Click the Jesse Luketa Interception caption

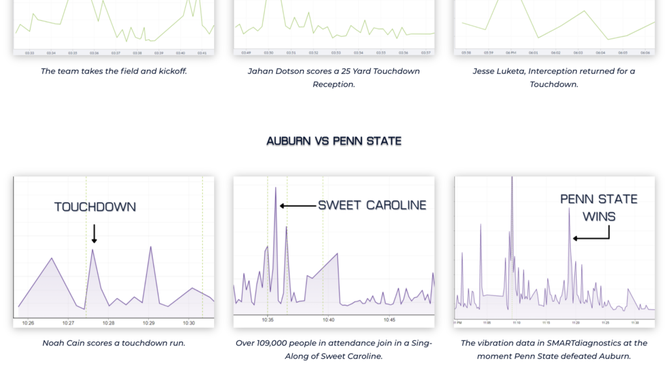pyautogui.click(x=554, y=77)
